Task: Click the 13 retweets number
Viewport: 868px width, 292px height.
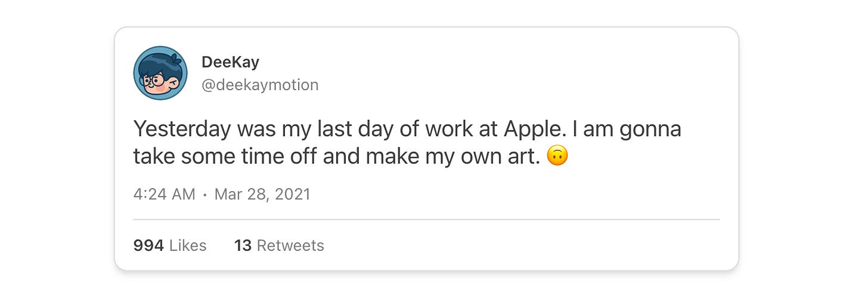Action: [x=243, y=245]
